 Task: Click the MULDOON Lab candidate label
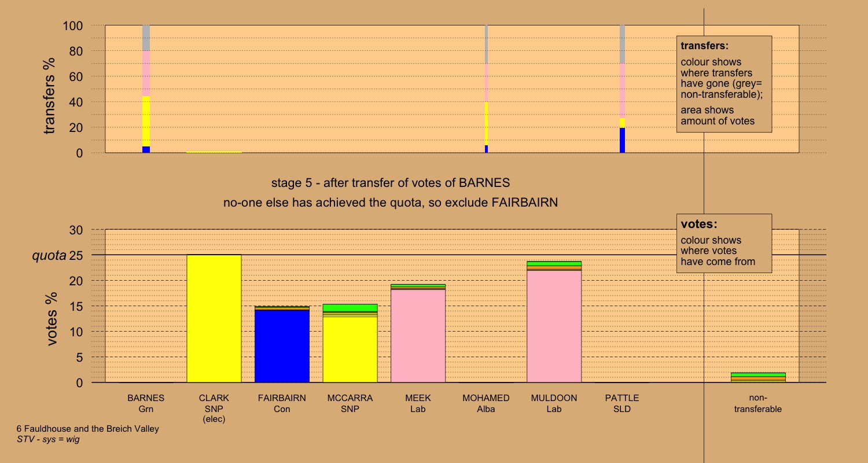coord(554,403)
